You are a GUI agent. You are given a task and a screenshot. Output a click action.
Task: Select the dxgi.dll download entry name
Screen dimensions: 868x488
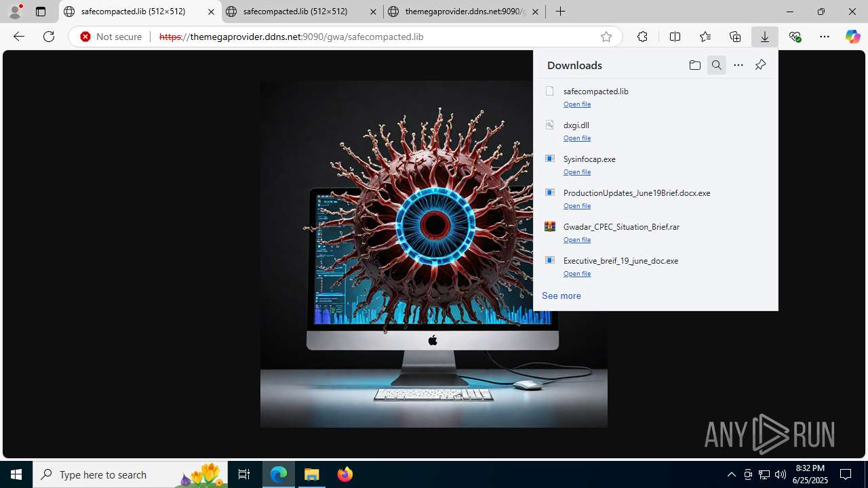[x=576, y=125]
